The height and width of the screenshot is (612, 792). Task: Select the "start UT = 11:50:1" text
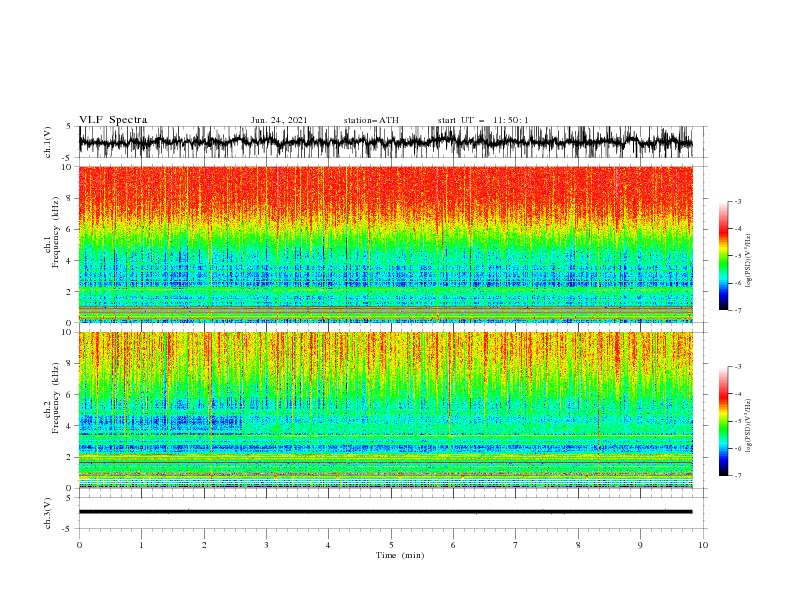pyautogui.click(x=483, y=120)
